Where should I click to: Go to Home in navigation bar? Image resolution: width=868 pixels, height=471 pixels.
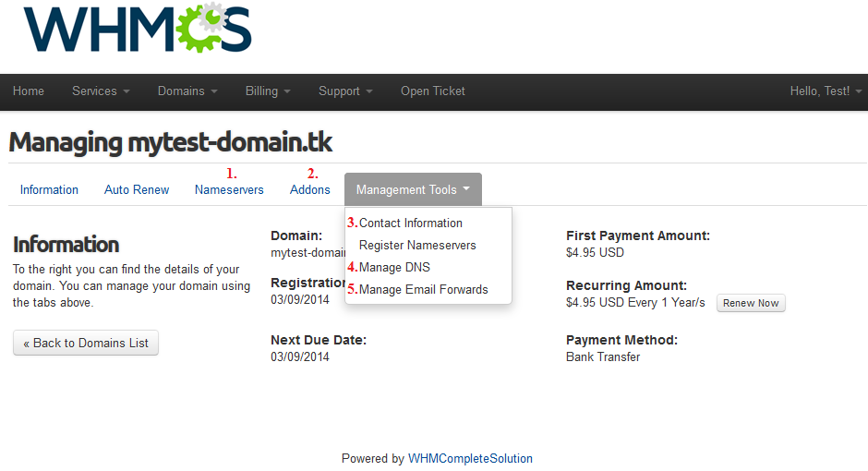point(29,91)
